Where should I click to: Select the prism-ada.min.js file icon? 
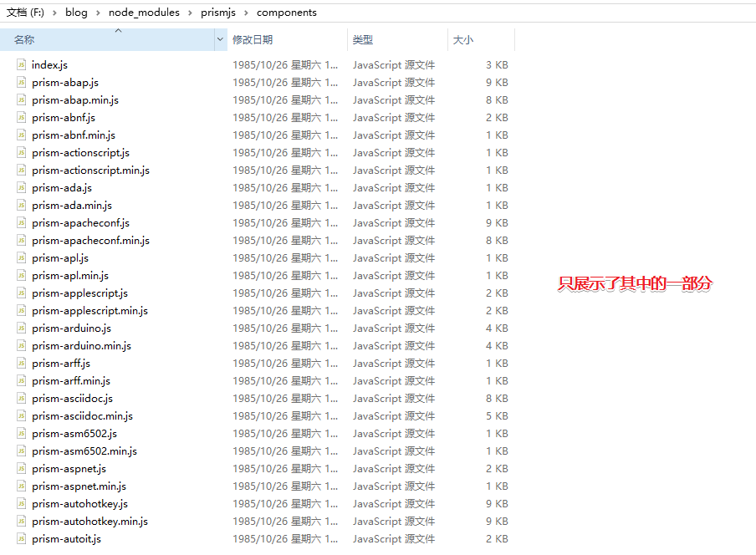21,206
